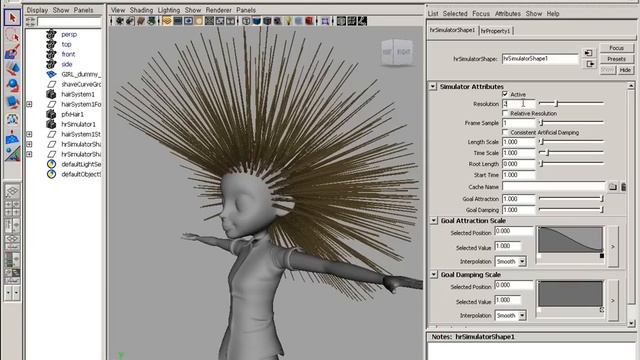Select hairSystem1 in the outliner
Screen dimensions: 640x360
tap(78, 94)
